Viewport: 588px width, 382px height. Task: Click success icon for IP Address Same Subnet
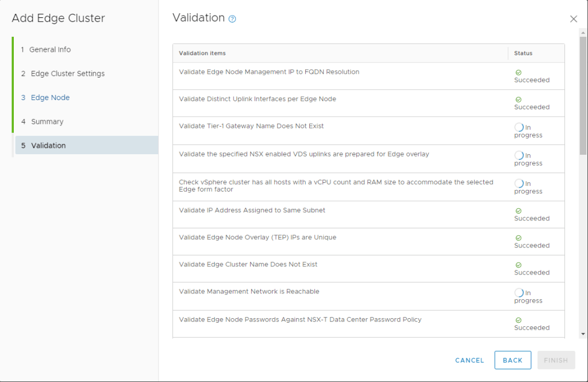click(x=518, y=211)
